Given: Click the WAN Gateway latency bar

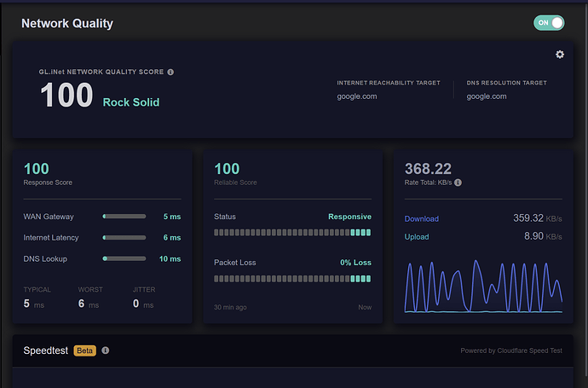Looking at the screenshot, I should coord(124,217).
